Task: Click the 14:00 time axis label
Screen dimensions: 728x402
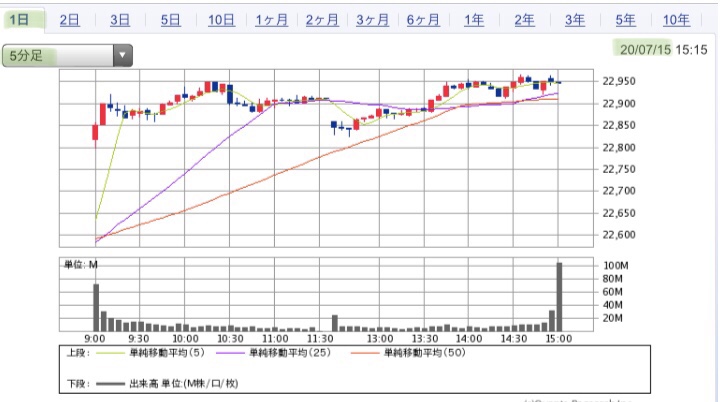Action: [469, 339]
